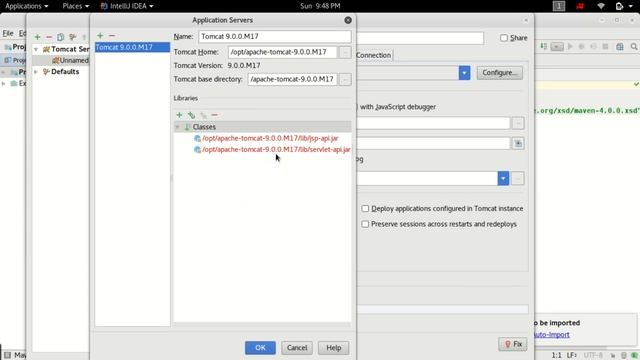Enable Preserve sessions across restarts and redeploys
The image size is (640, 360).
click(365, 224)
